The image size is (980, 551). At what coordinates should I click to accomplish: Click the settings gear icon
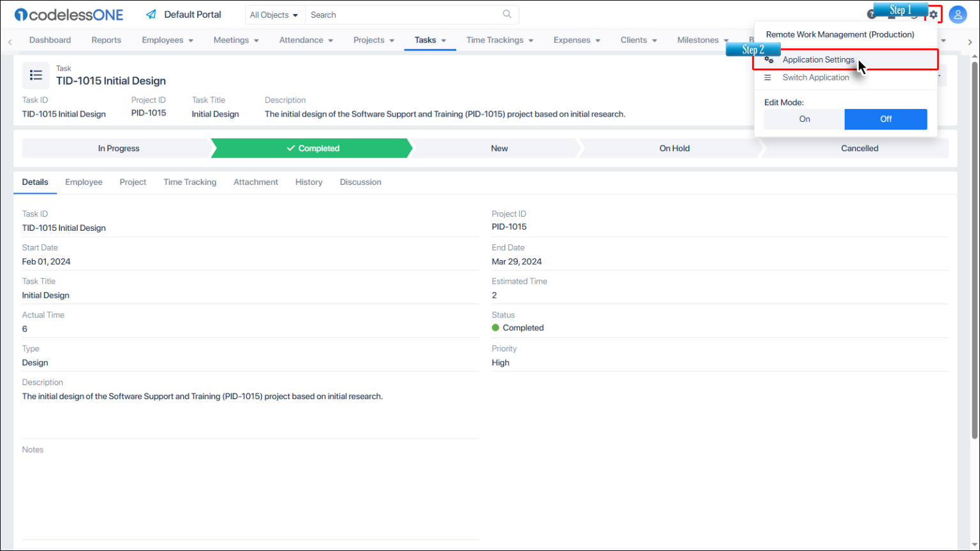pyautogui.click(x=933, y=15)
